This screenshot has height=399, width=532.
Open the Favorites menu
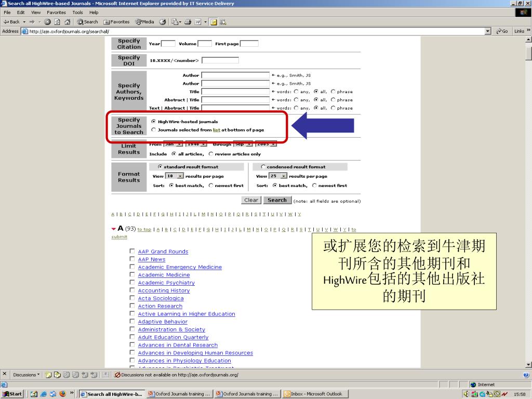(56, 12)
